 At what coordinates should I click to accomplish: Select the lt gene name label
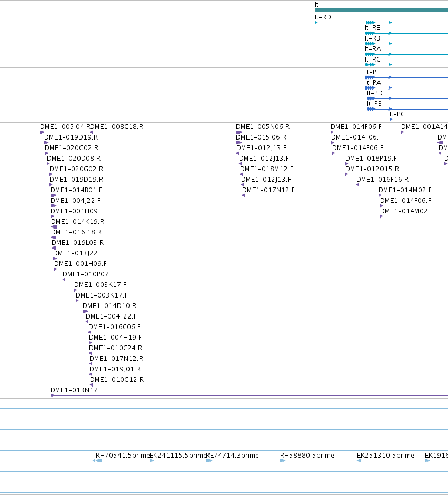pyautogui.click(x=316, y=5)
